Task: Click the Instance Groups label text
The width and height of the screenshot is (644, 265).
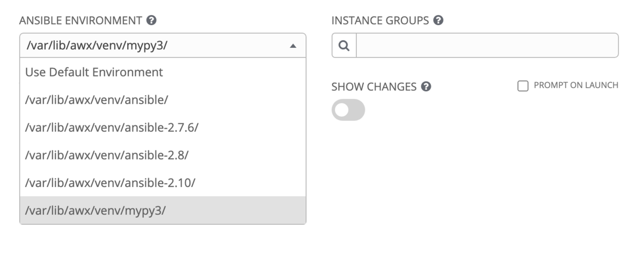Action: pos(380,20)
